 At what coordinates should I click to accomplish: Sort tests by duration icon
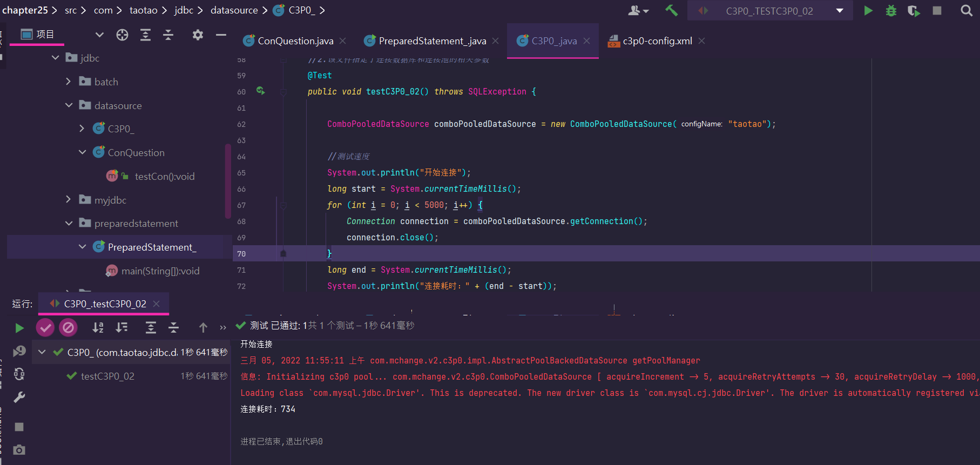pyautogui.click(x=121, y=327)
